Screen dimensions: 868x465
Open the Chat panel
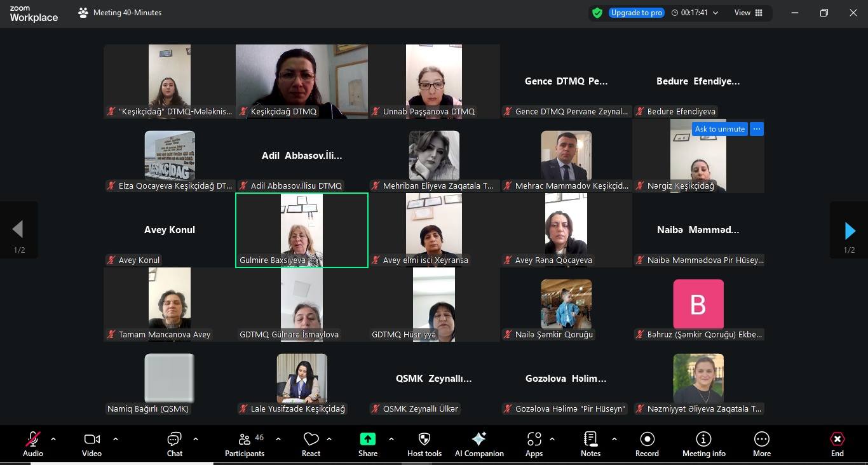174,444
